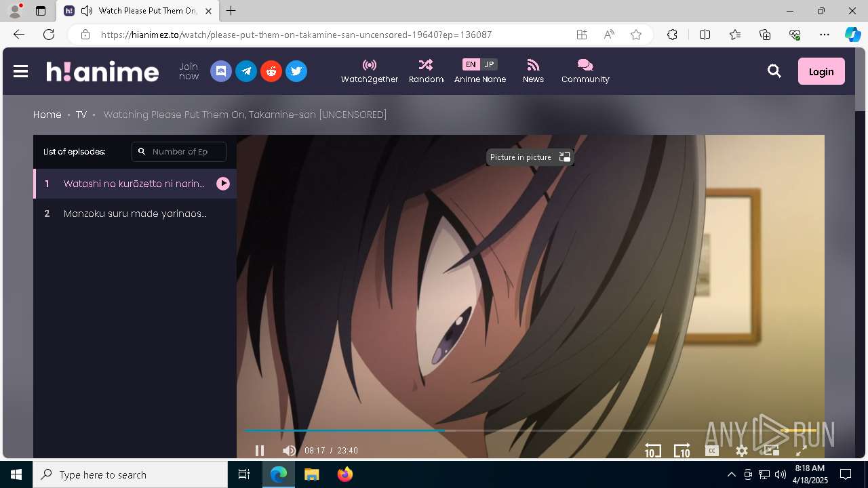Rewind 10 seconds in the player
The height and width of the screenshot is (488, 868).
click(x=653, y=451)
